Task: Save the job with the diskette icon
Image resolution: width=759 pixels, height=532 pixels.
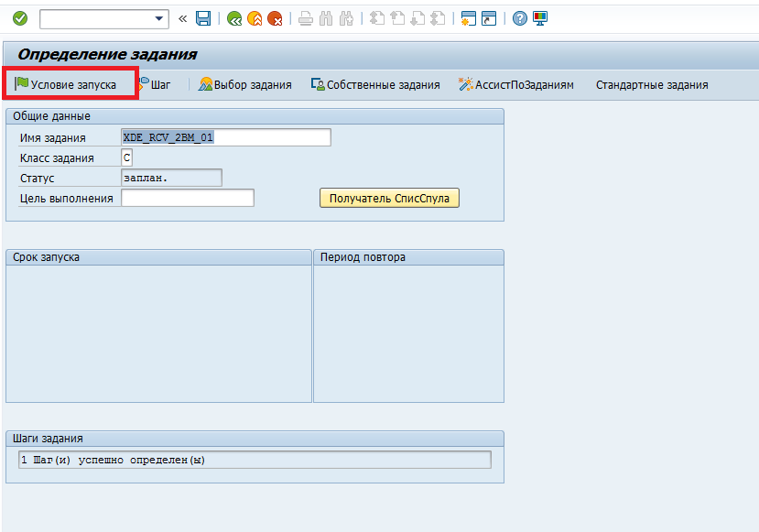Action: tap(203, 18)
